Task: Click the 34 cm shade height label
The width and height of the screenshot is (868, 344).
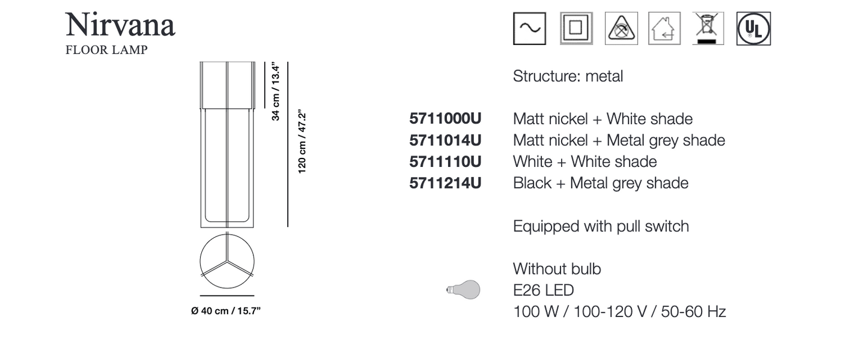Action: (x=276, y=91)
